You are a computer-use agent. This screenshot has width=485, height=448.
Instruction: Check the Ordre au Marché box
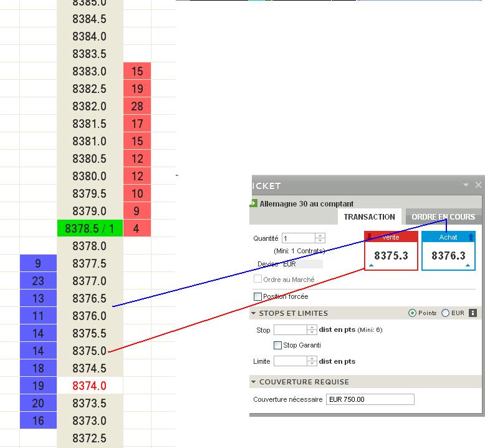coord(257,279)
